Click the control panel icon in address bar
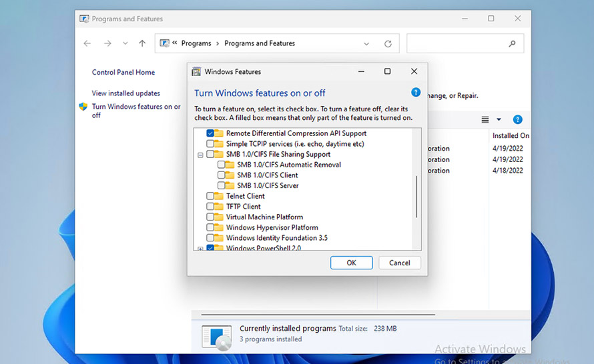This screenshot has width=594, height=364. [x=164, y=43]
